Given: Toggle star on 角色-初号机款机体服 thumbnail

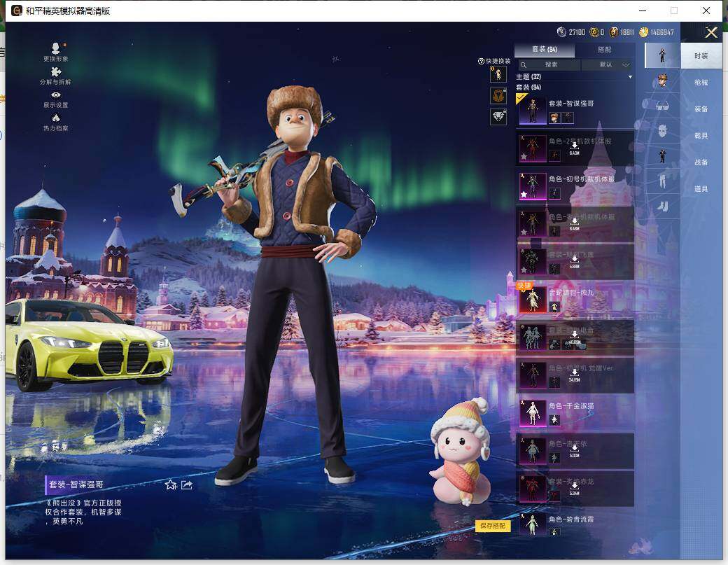Looking at the screenshot, I should pos(524,195).
